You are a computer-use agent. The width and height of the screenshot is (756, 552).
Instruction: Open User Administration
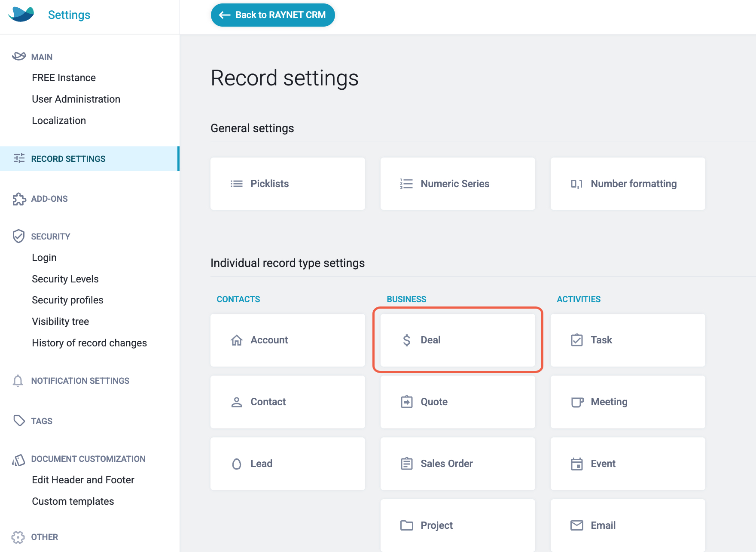pos(76,99)
